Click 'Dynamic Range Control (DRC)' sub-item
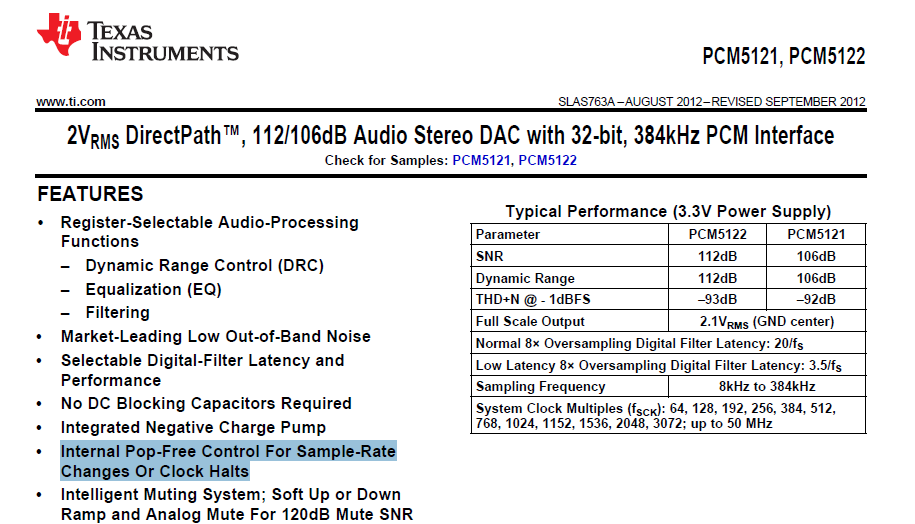Viewport: 915px width, 524px height. pos(204,266)
